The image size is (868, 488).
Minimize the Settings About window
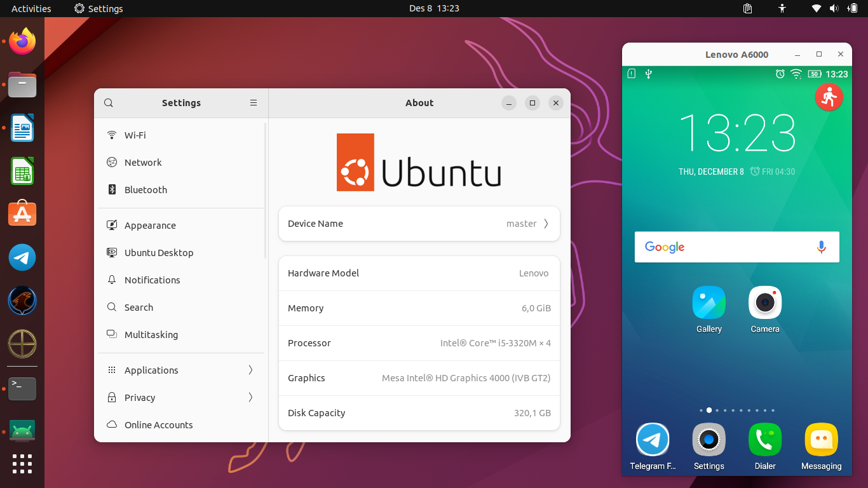click(x=509, y=103)
